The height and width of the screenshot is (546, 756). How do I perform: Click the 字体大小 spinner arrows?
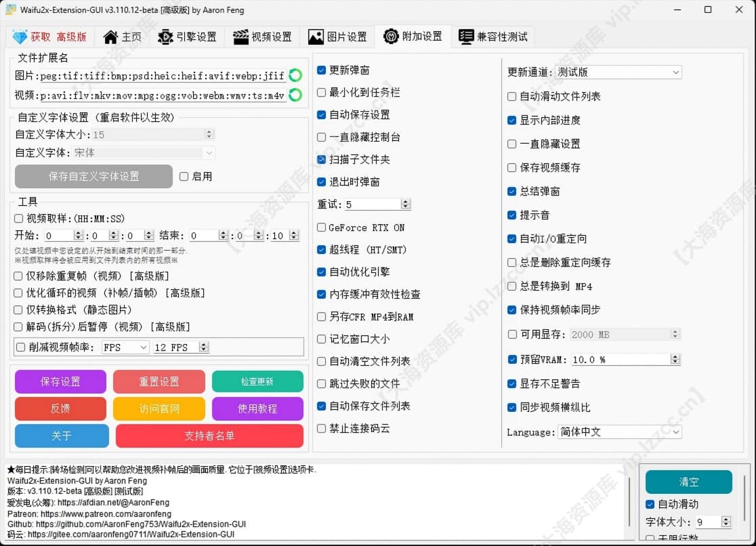pyautogui.click(x=726, y=522)
